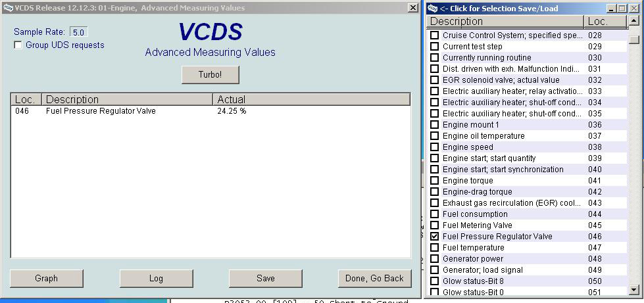Click the Save button
This screenshot has width=644, height=303.
pyautogui.click(x=266, y=279)
